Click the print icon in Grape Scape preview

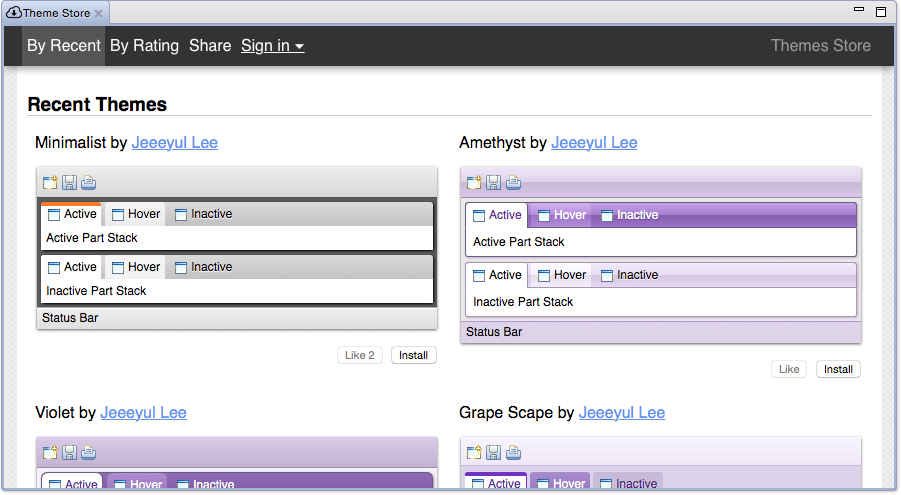(x=513, y=453)
